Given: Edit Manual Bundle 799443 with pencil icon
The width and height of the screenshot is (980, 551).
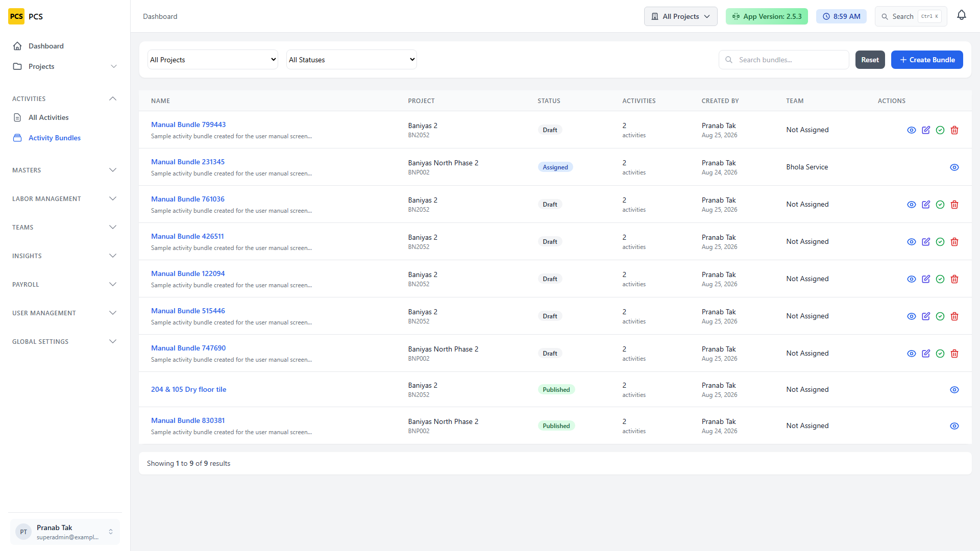Looking at the screenshot, I should [926, 130].
